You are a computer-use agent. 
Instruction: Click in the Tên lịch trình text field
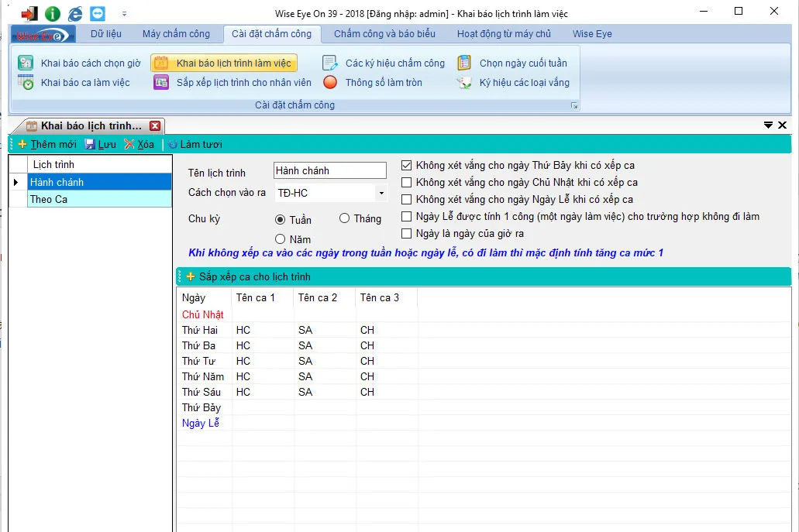(329, 171)
